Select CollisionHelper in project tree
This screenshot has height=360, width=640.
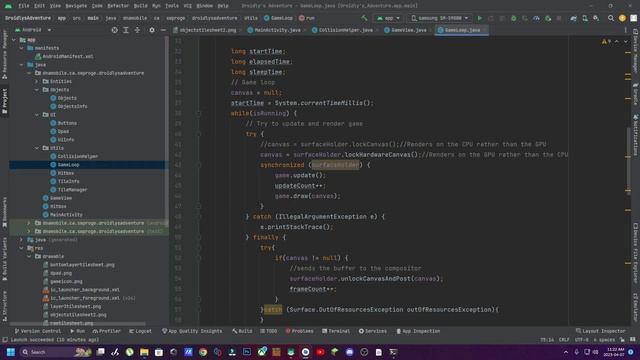coord(78,156)
